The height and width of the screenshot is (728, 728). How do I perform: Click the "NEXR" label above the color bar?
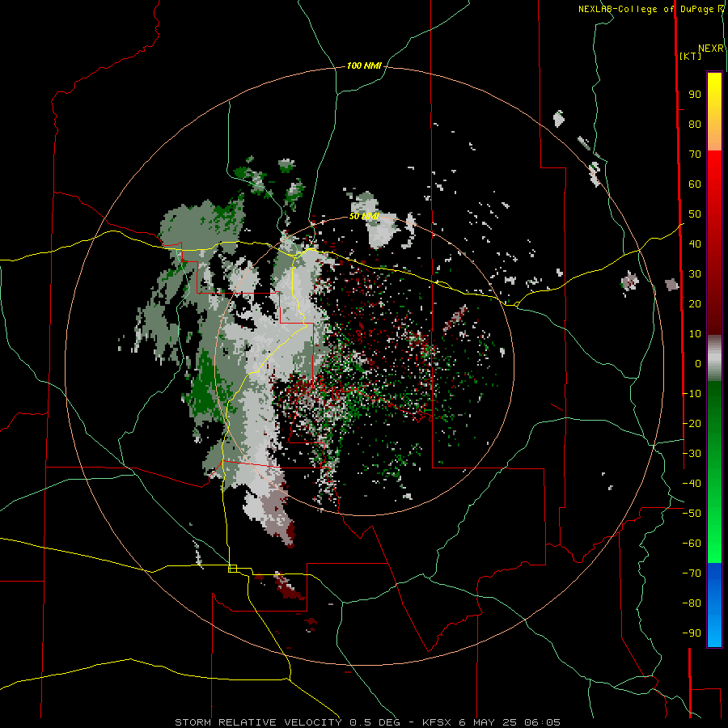tap(711, 49)
